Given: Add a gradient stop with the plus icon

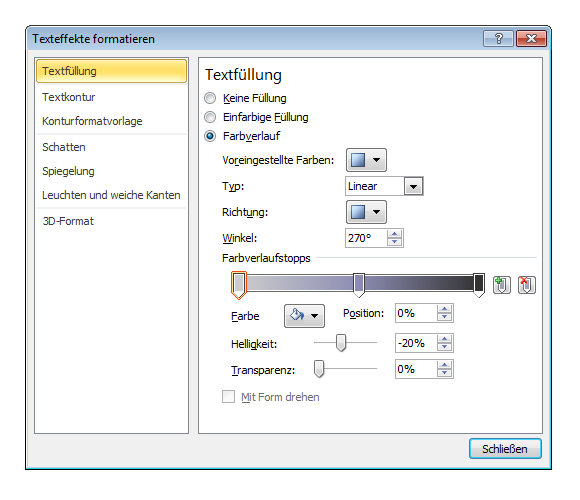Looking at the screenshot, I should click(502, 285).
